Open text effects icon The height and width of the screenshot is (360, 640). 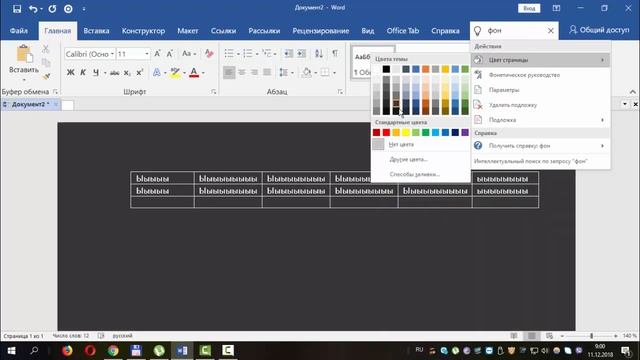pyautogui.click(x=156, y=73)
